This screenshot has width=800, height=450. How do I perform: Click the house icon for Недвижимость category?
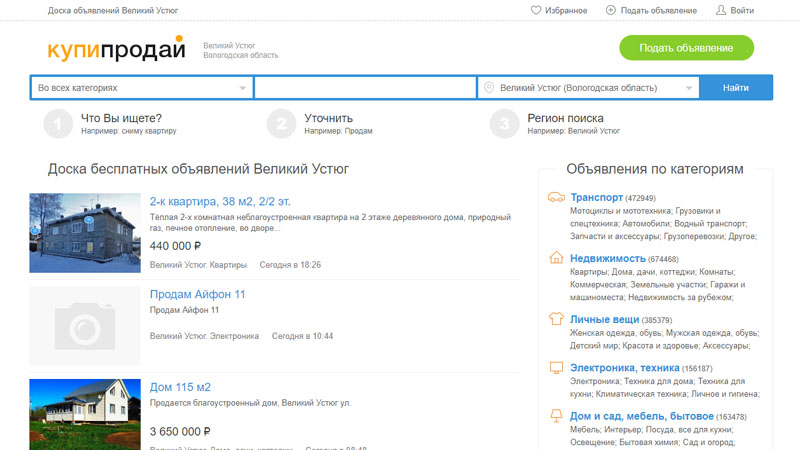pos(556,257)
